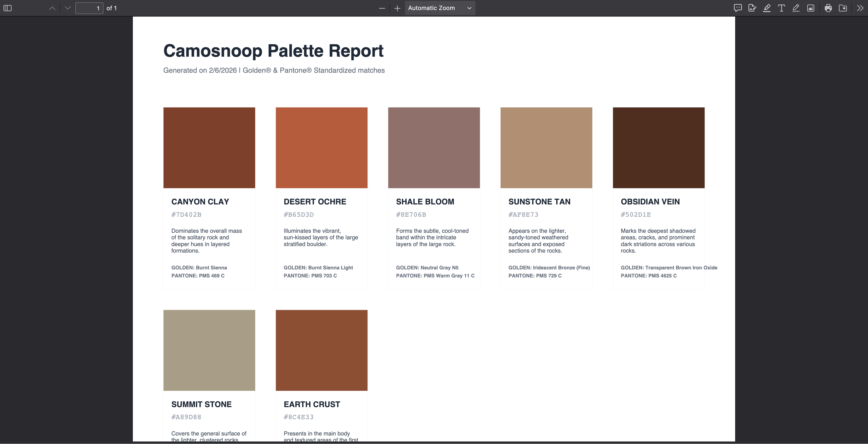
Task: Add a comment annotation
Action: [738, 8]
